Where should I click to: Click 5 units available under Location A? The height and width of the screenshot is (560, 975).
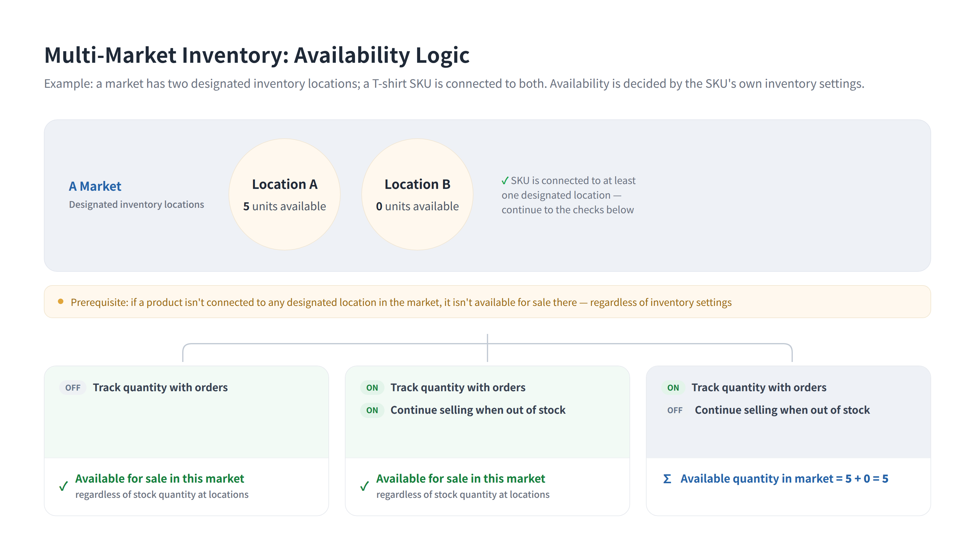tap(285, 207)
